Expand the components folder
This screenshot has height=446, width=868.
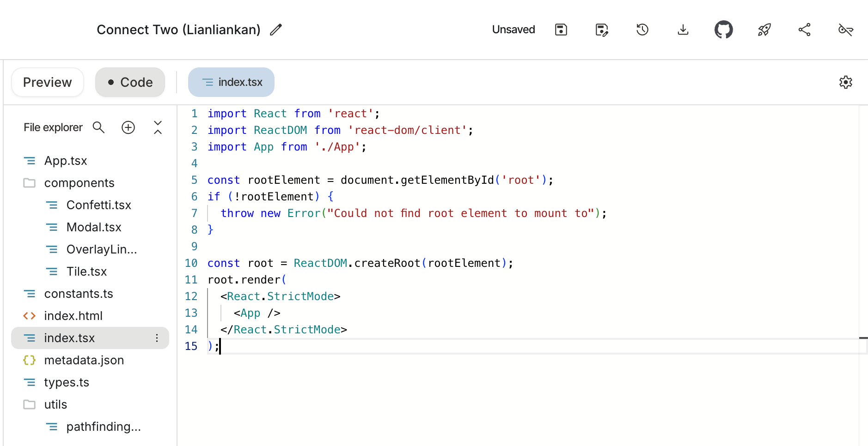point(90,183)
